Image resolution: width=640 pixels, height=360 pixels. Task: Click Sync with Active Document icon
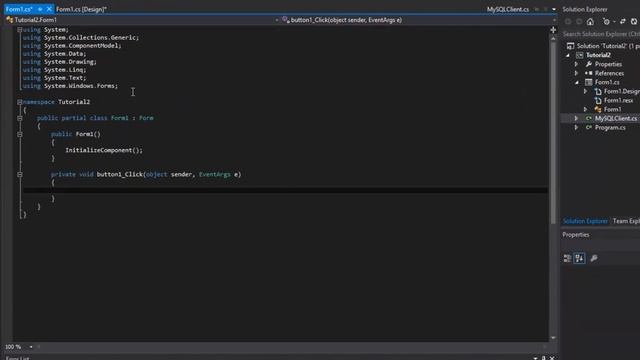click(x=622, y=22)
